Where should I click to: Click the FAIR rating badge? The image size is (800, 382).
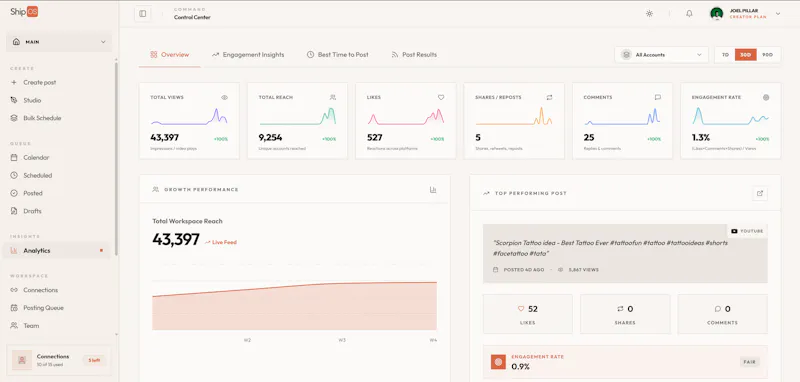pos(749,362)
